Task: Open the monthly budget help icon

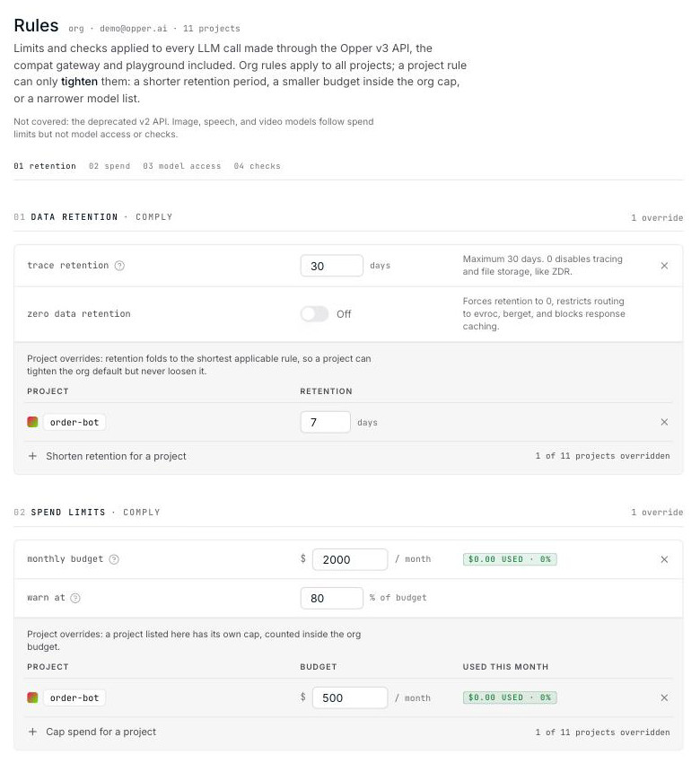Action: click(x=114, y=559)
